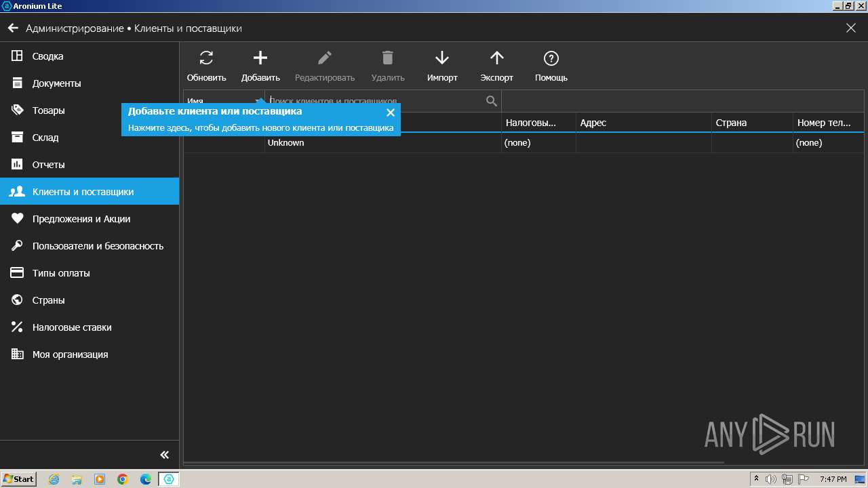Open Предложения и Акции section
This screenshot has width=868, height=488.
[90, 219]
